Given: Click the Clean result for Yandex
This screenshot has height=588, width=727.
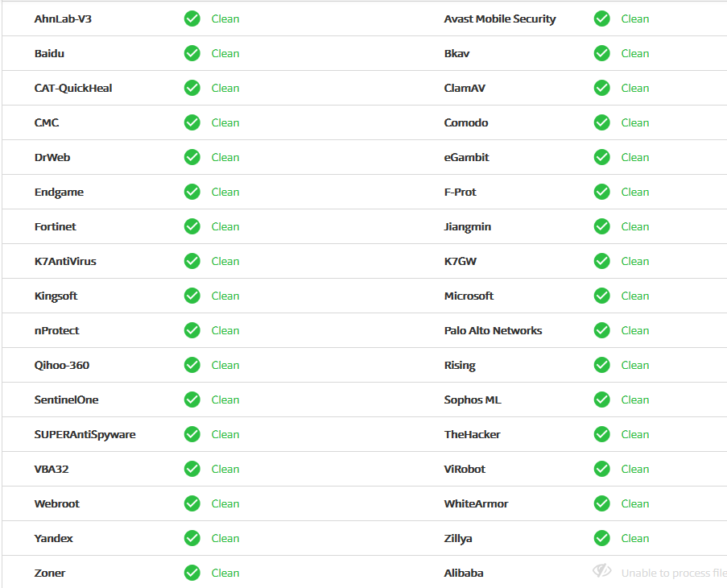Looking at the screenshot, I should (225, 538).
